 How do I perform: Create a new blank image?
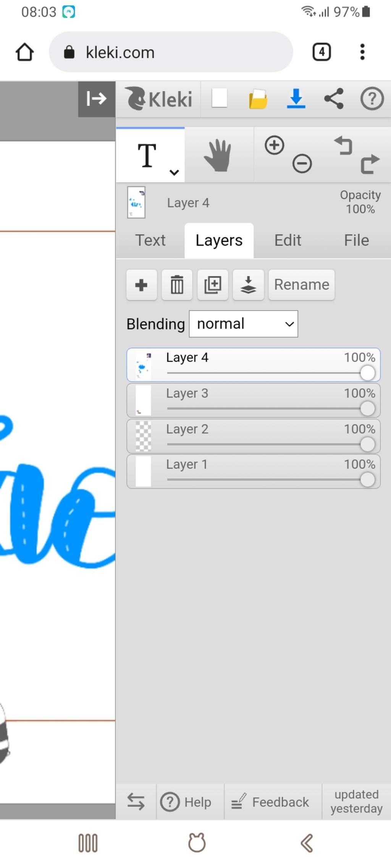[220, 99]
